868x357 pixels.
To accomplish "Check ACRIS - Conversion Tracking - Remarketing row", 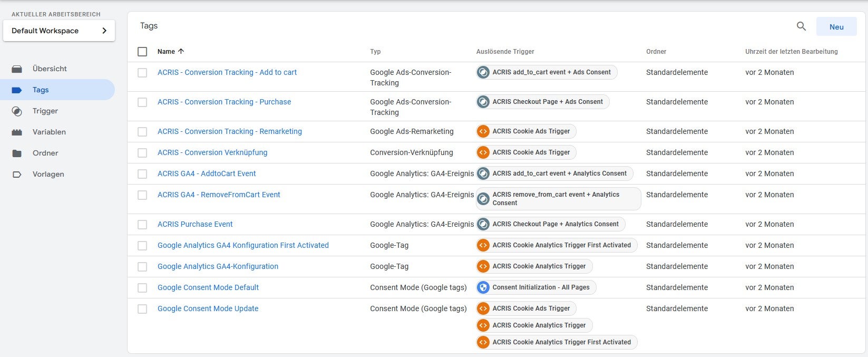I will 142,132.
